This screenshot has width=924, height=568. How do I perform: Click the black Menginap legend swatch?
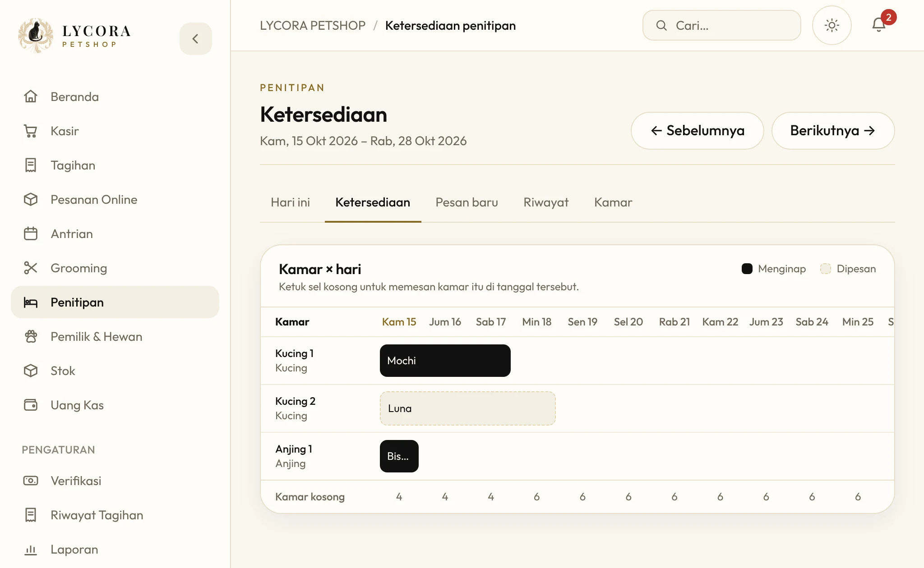[747, 269]
